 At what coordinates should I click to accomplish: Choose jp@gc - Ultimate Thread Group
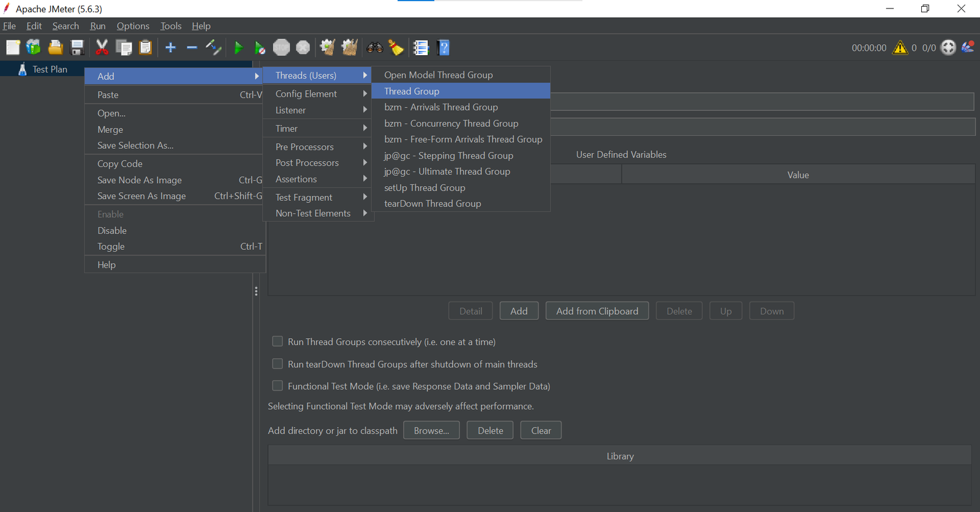(461, 171)
